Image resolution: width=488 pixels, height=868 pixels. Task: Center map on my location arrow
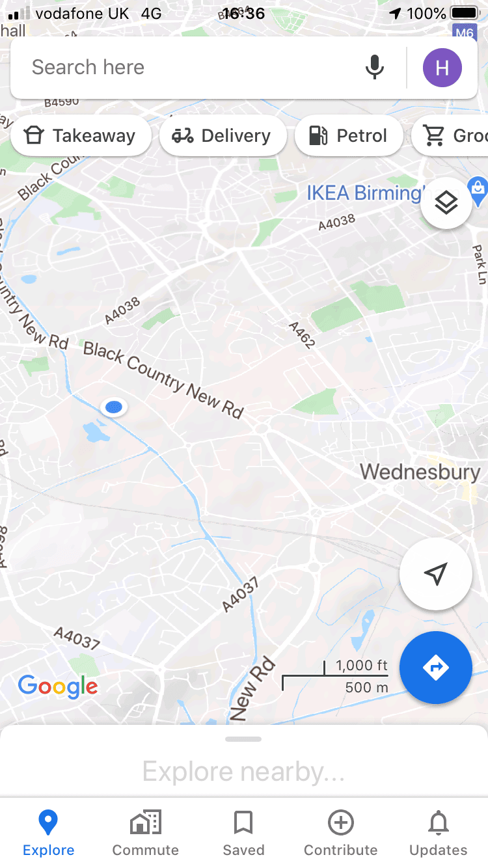point(435,574)
